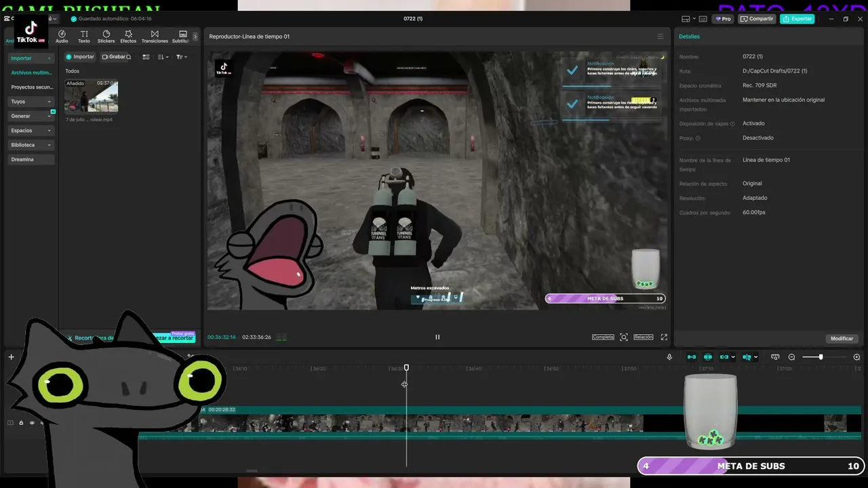This screenshot has height=488, width=868.
Task: Open the layout switcher in title bar
Action: 688,19
